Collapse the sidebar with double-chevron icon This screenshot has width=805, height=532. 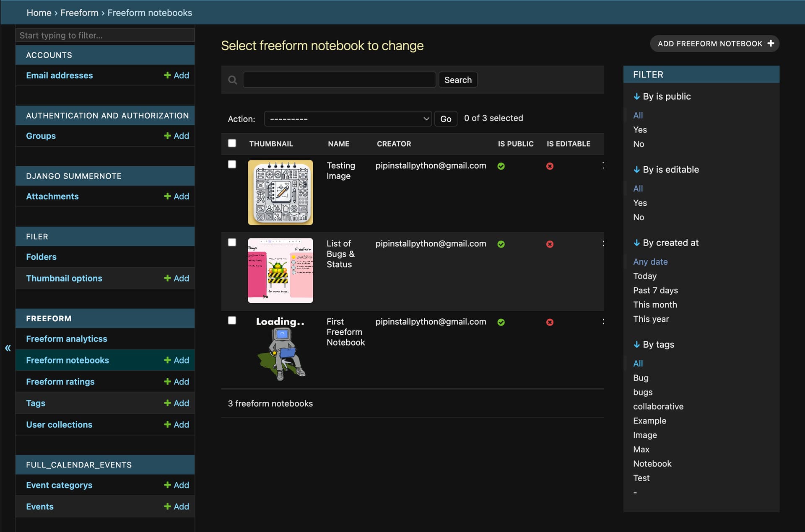click(8, 348)
